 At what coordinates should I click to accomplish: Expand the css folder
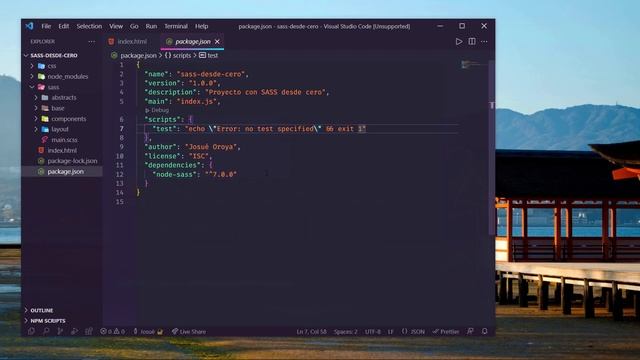52,66
